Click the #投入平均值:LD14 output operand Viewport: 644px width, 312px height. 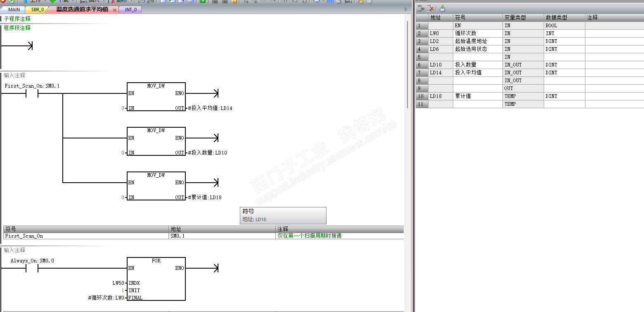coord(209,108)
